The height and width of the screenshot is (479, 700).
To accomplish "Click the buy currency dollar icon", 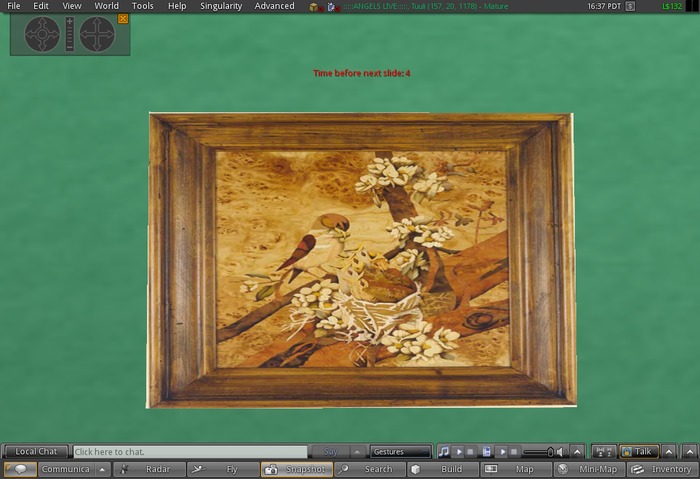I will point(630,6).
